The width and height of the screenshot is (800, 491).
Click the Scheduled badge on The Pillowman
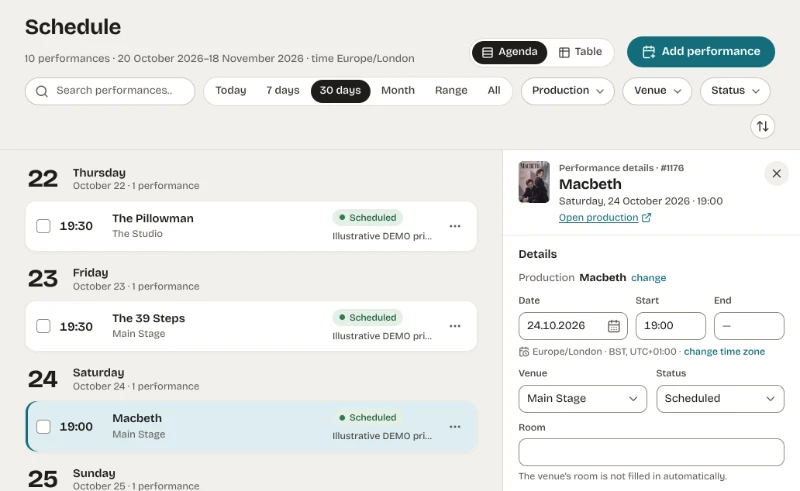click(x=367, y=217)
